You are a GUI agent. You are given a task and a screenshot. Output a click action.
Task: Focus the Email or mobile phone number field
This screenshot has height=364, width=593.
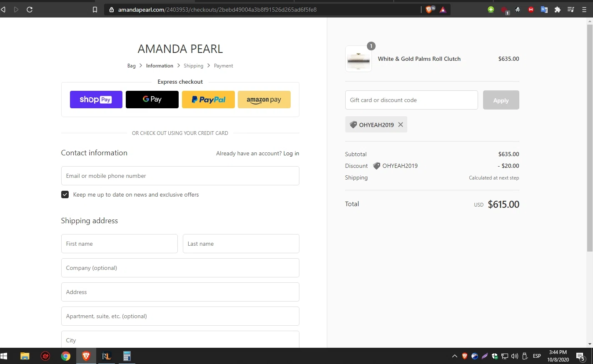point(180,176)
